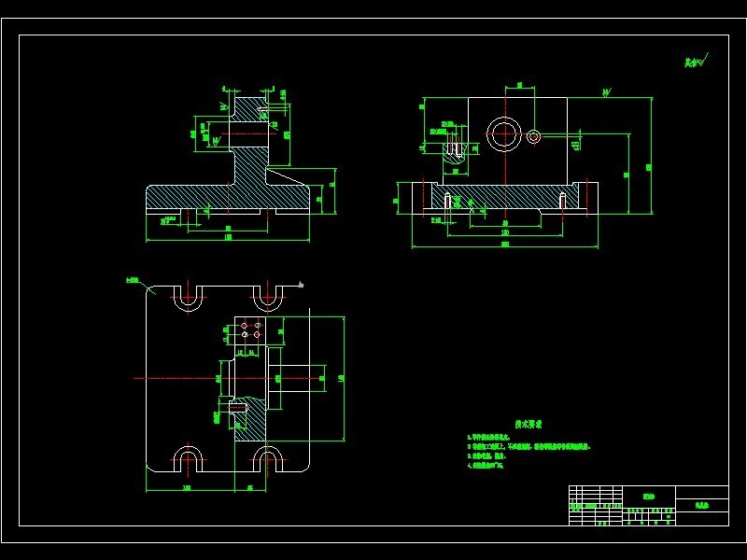The image size is (747, 560).
Task: Select the hatched flange of the side section view
Action: [x=228, y=197]
